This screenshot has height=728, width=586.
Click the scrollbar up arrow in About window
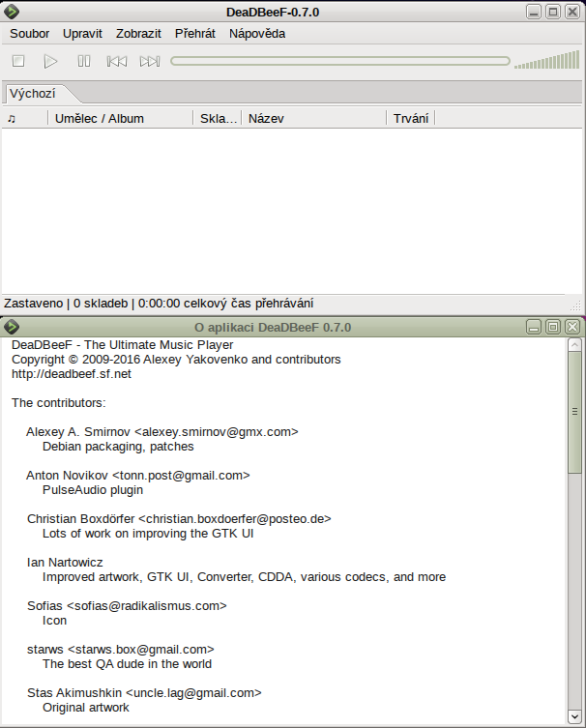[x=574, y=344]
